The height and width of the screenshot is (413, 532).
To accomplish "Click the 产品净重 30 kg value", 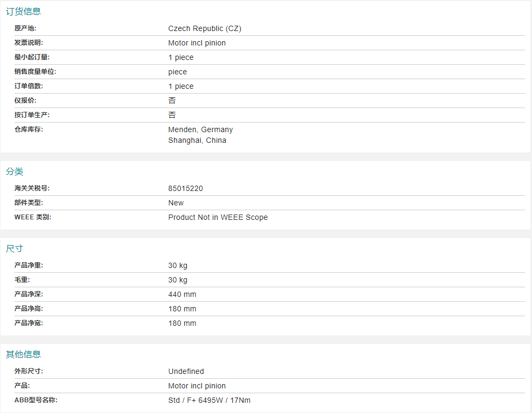I will pos(178,265).
